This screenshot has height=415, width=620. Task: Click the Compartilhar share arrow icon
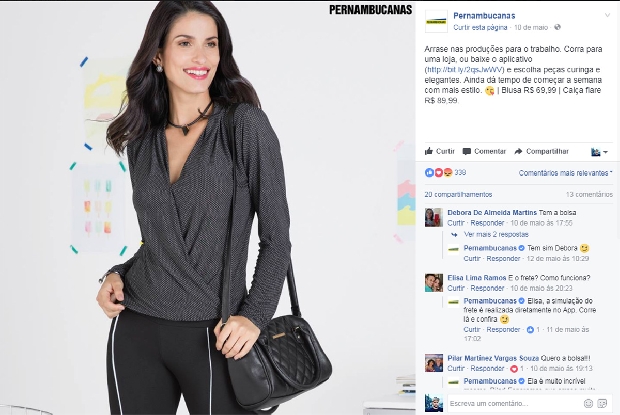[518, 151]
